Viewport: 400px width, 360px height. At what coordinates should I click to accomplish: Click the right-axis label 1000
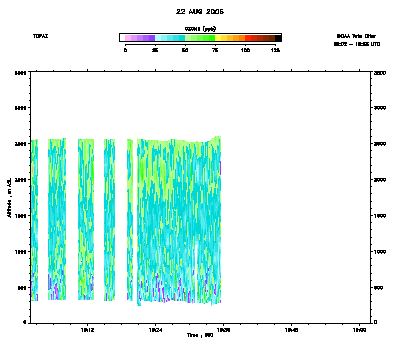click(x=380, y=252)
